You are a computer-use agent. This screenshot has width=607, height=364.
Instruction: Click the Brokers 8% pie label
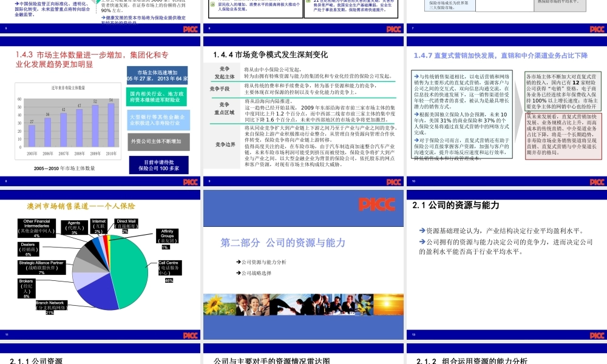tap(26, 289)
